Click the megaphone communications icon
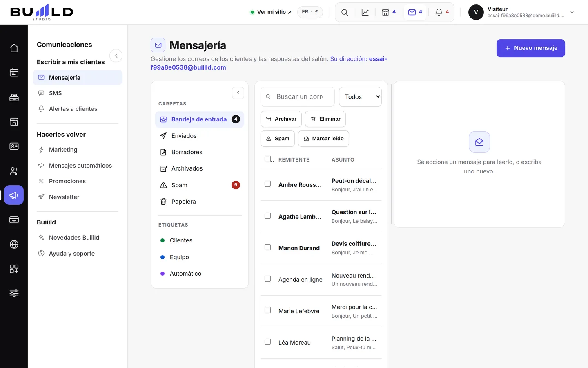Image resolution: width=588 pixels, height=368 pixels. point(14,195)
